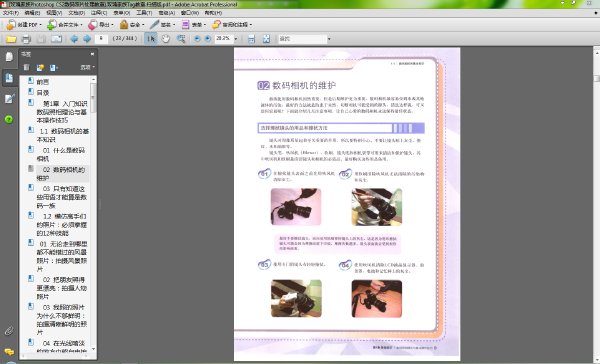600x364 pixels.
Task: Select the 1.1 数码相机的基本知识 bookmark
Action: tap(62, 135)
